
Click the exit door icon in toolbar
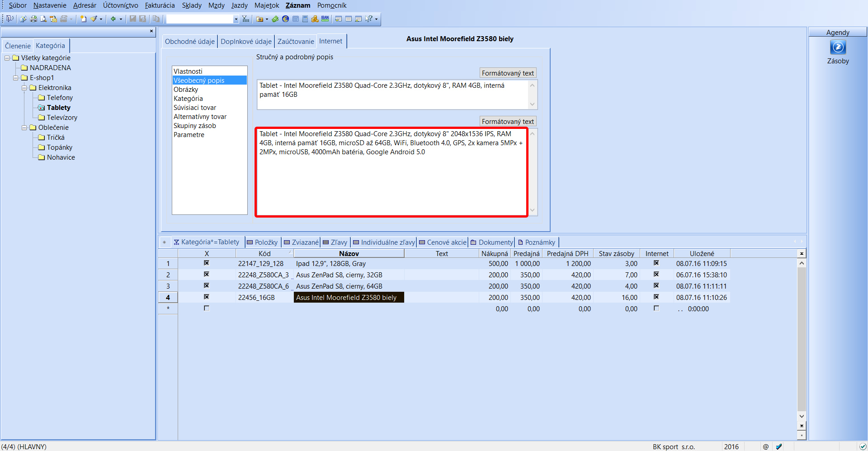click(x=9, y=19)
